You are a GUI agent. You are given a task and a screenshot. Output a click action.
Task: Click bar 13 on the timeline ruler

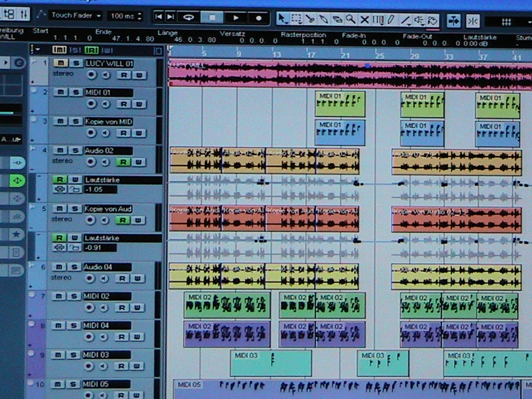pos(276,54)
